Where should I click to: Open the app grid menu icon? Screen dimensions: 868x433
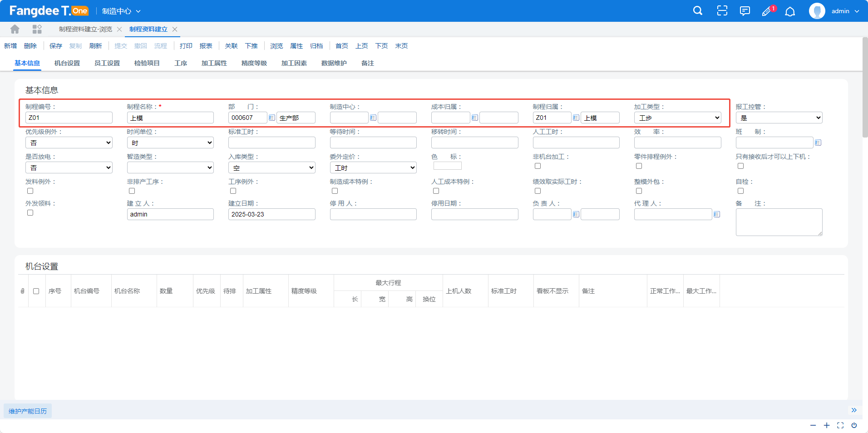37,29
